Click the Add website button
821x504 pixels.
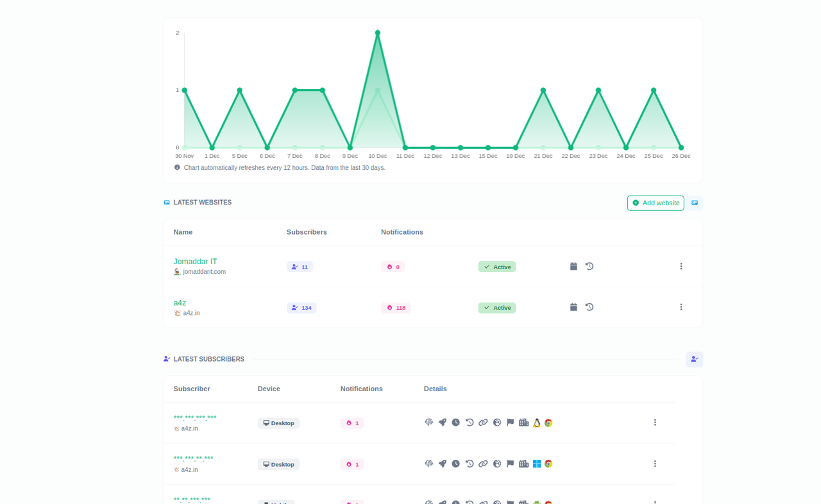tap(656, 203)
